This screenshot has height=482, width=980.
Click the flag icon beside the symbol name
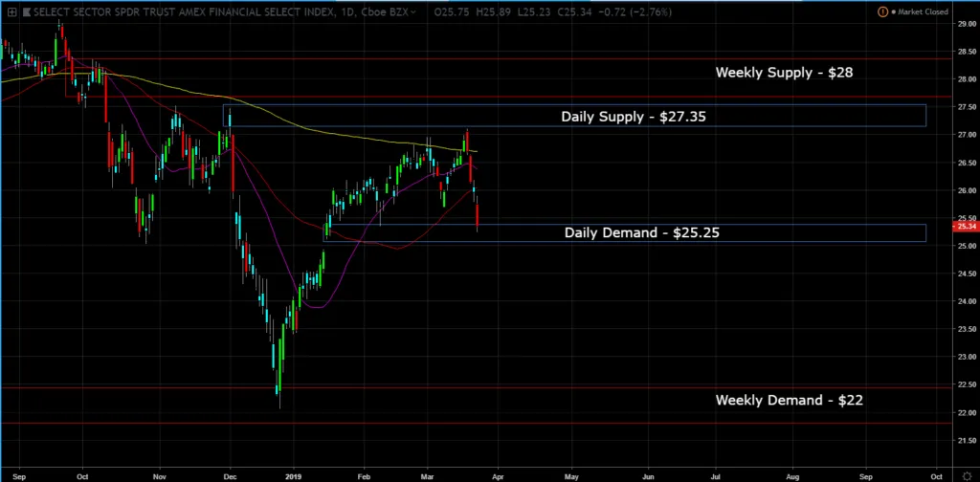tap(27, 11)
